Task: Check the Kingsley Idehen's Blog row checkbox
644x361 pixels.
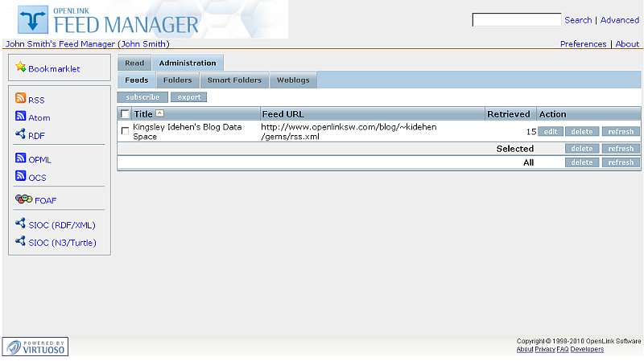Action: click(x=125, y=131)
